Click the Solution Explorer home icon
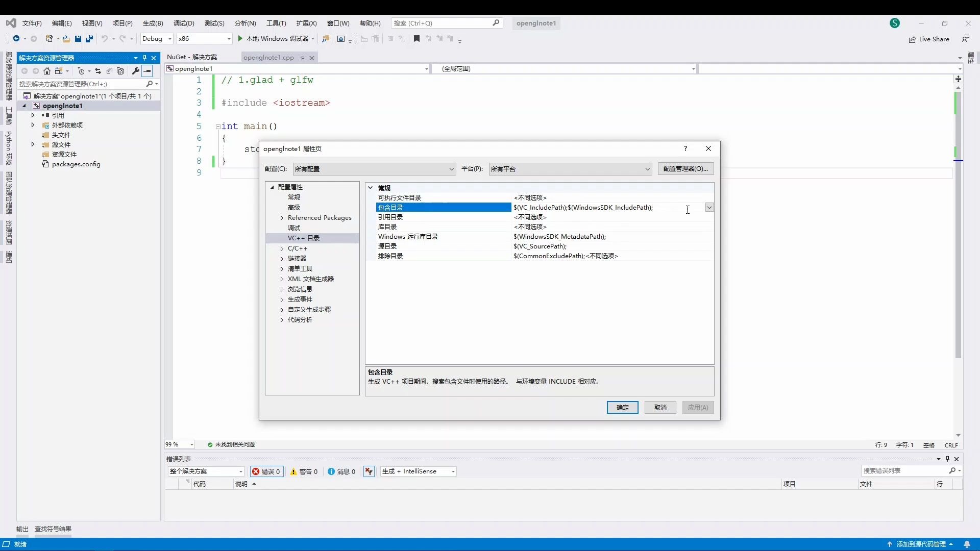Screen dimensions: 980x551 coord(47,71)
